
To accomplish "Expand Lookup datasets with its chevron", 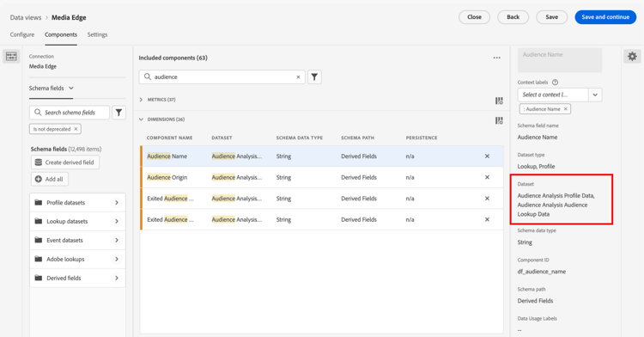I will click(x=117, y=221).
